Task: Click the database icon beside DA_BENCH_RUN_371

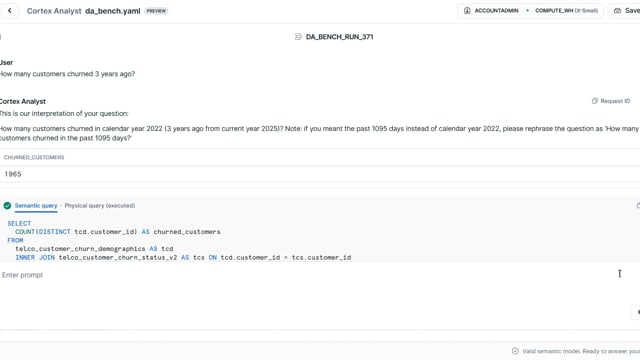Action: [x=298, y=37]
